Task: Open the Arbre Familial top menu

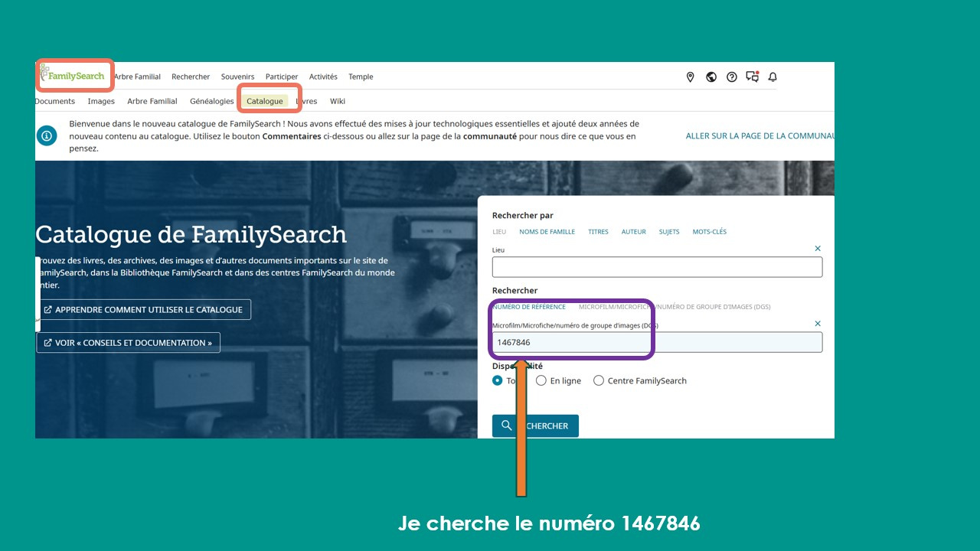Action: 137,77
